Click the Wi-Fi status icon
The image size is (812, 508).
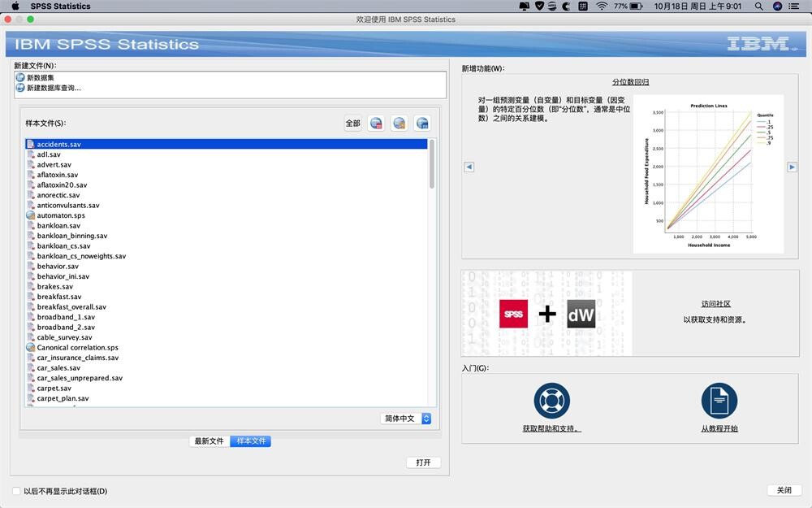click(601, 7)
